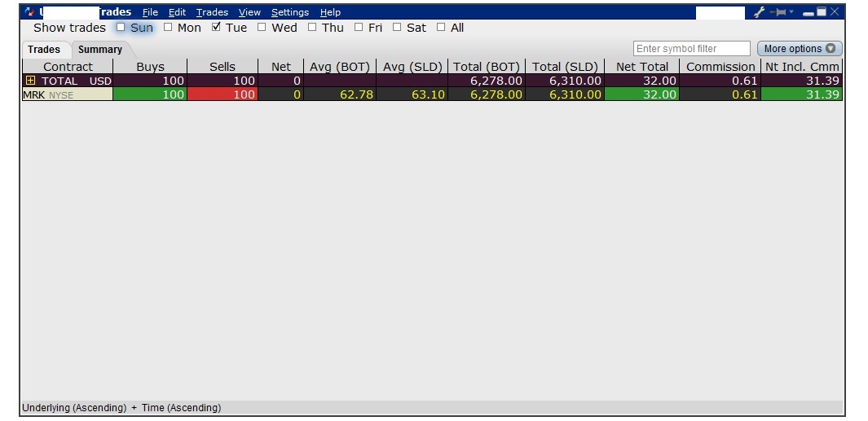This screenshot has width=868, height=421.
Task: Open the Edit menu
Action: click(x=177, y=12)
